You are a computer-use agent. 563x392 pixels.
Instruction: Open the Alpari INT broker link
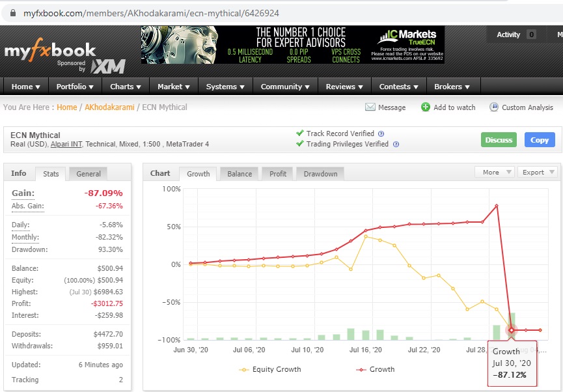click(66, 144)
